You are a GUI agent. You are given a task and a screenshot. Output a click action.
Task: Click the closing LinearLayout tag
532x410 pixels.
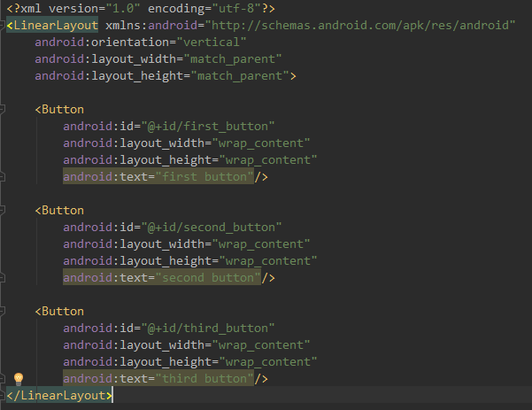pyautogui.click(x=59, y=396)
